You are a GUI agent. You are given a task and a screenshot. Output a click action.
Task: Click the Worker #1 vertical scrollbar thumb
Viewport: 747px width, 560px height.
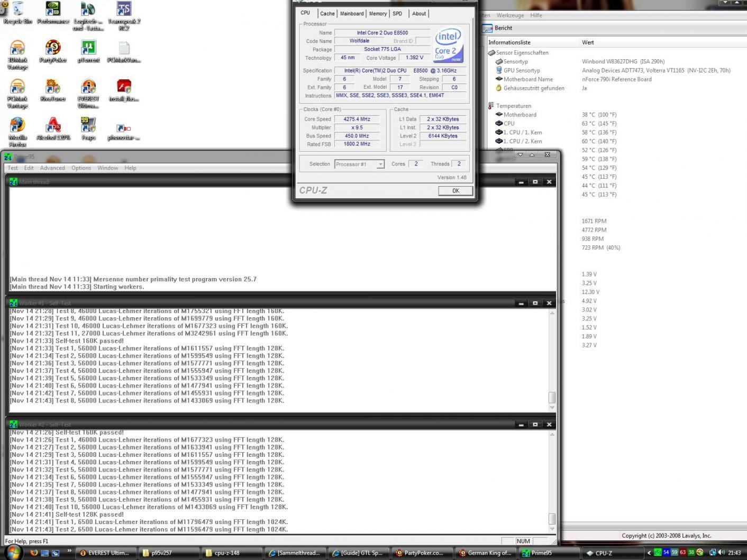552,397
